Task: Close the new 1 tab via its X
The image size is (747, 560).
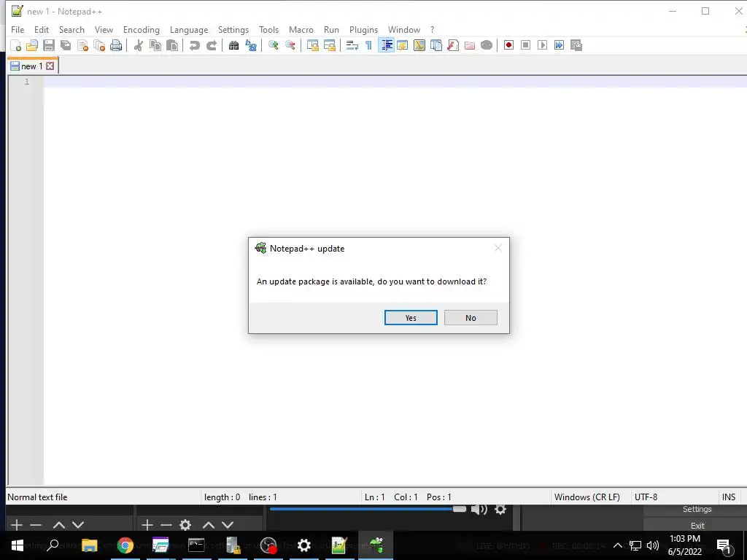Action: point(50,66)
